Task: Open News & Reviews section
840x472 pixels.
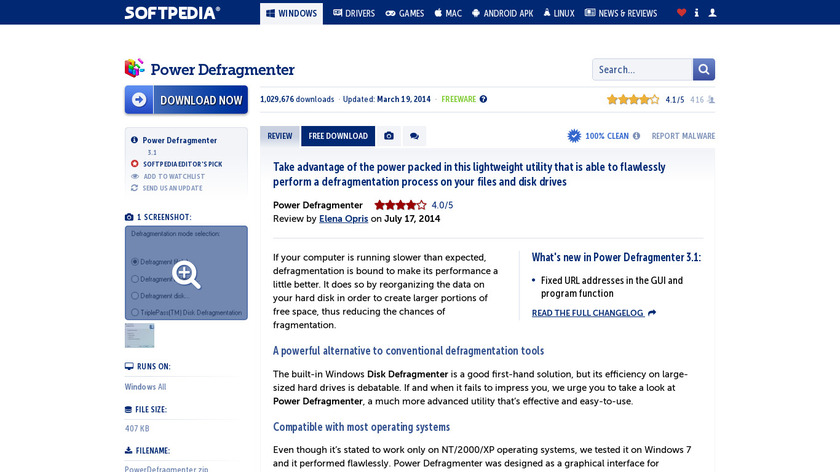Action: click(x=620, y=13)
